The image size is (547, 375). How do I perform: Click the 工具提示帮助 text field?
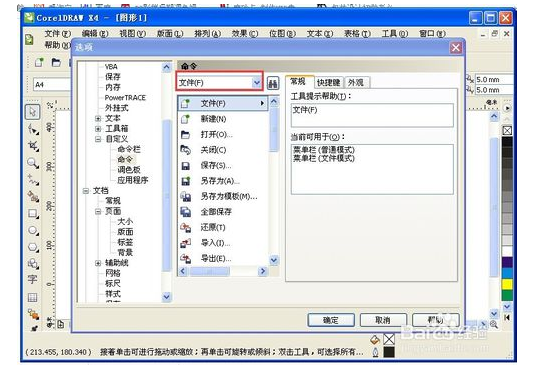point(372,115)
